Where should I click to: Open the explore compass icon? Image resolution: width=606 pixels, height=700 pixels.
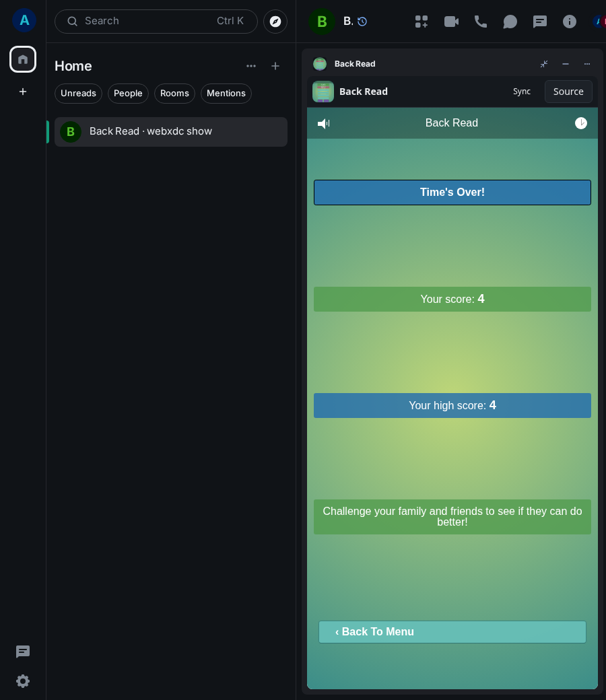click(x=275, y=22)
